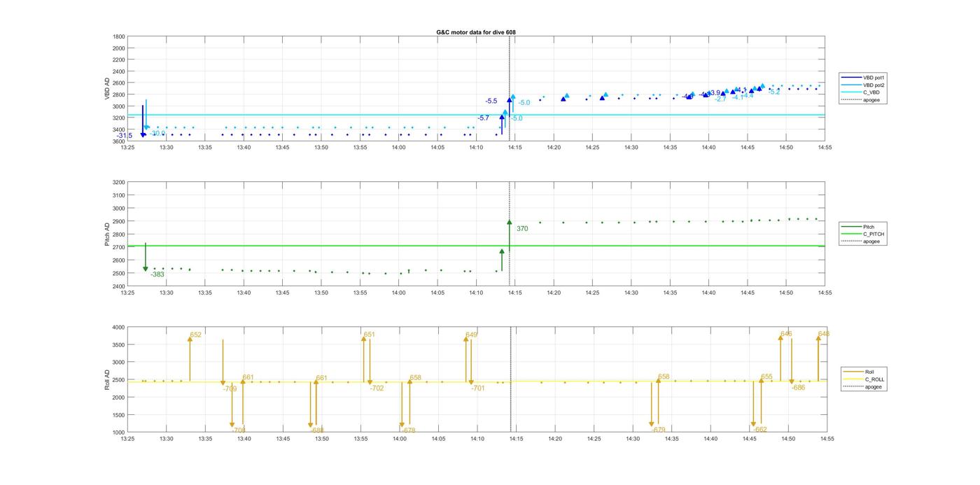Viewport: 980px width, 485px height.
Task: Click the '13:25' time tick under the Pitch plot
Action: [127, 293]
